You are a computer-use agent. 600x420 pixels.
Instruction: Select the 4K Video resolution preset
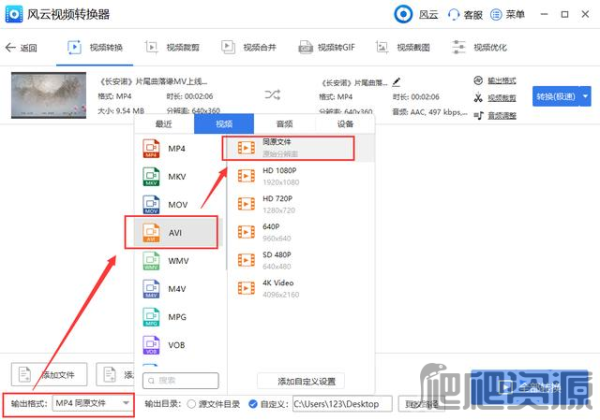[301, 288]
